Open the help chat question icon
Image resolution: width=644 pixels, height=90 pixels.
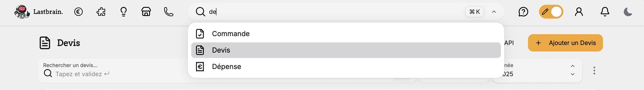coord(523,12)
